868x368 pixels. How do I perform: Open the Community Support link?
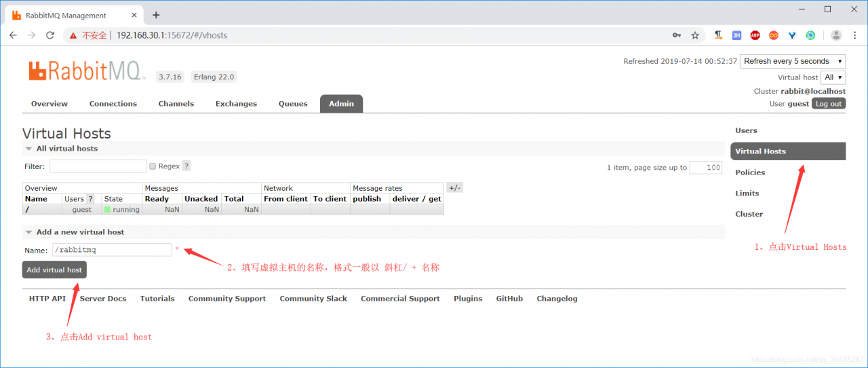pyautogui.click(x=227, y=299)
